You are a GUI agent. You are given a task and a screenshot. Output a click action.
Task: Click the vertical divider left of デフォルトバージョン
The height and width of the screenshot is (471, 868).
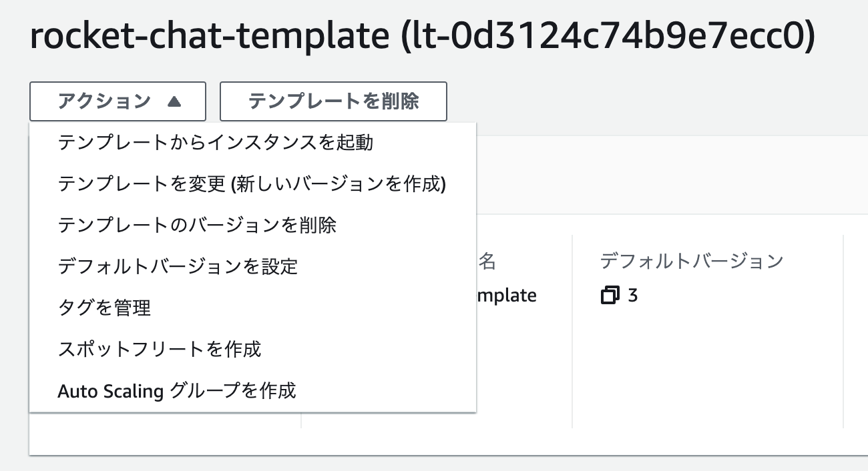click(x=572, y=331)
